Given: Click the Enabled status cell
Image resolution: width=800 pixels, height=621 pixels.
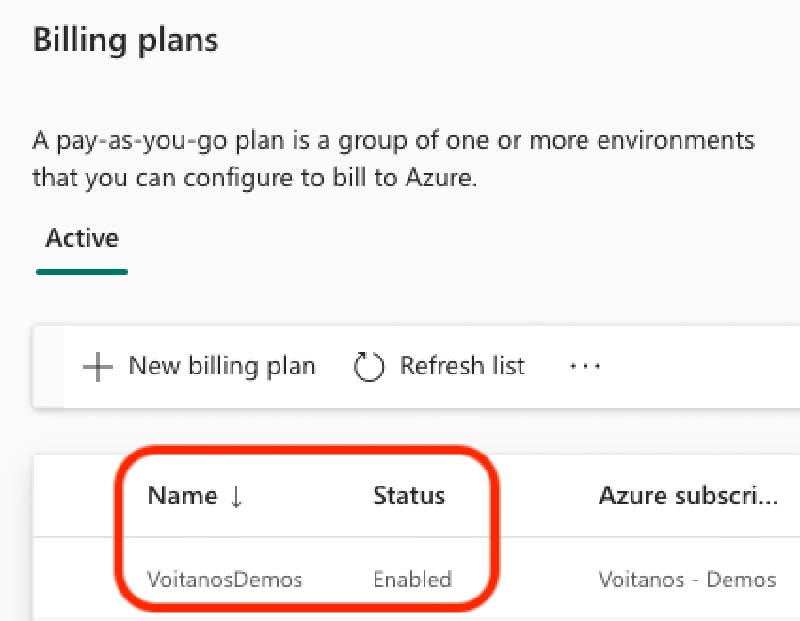Looking at the screenshot, I should [412, 579].
